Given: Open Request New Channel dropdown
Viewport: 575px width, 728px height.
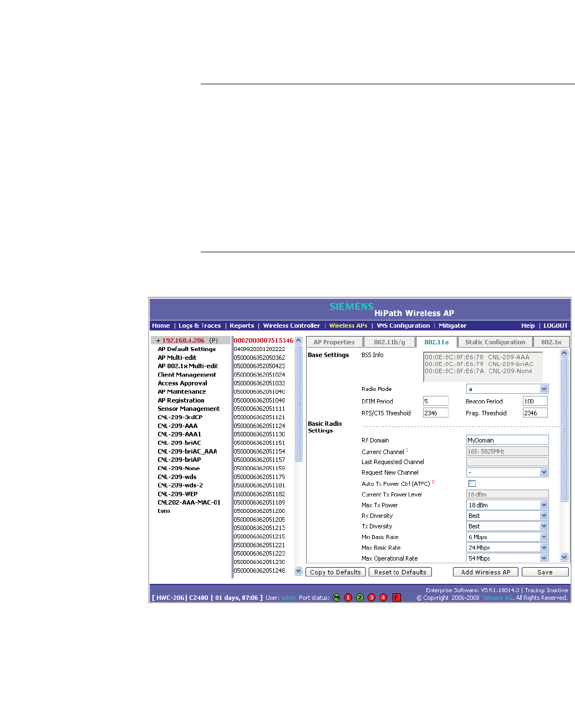Looking at the screenshot, I should pyautogui.click(x=507, y=472).
